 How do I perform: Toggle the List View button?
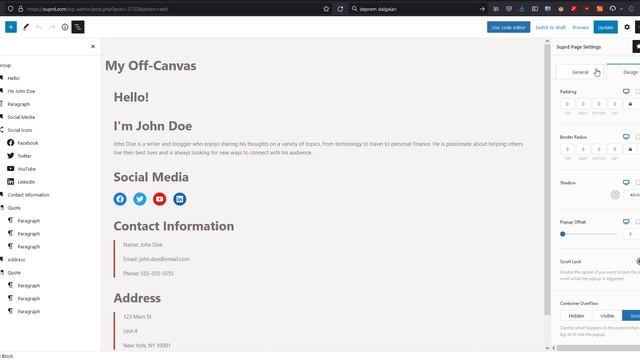[78, 27]
